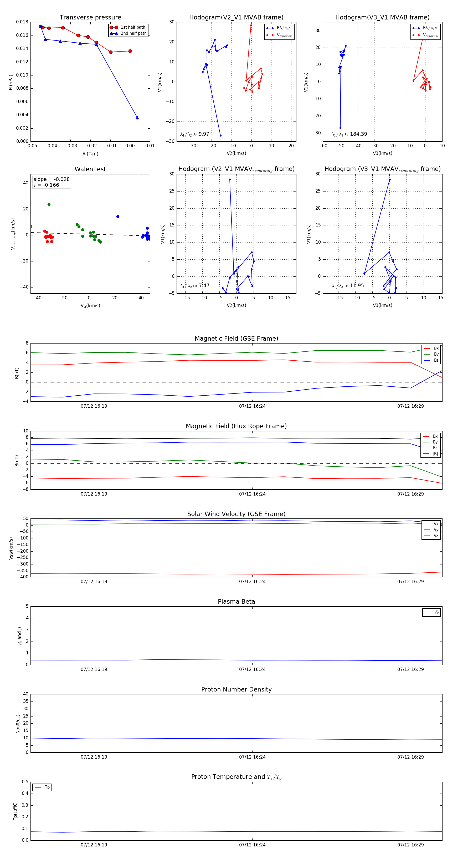Viewport: 473px width, 868px height.
Task: Select the By' legend entry
Action: [x=431, y=442]
